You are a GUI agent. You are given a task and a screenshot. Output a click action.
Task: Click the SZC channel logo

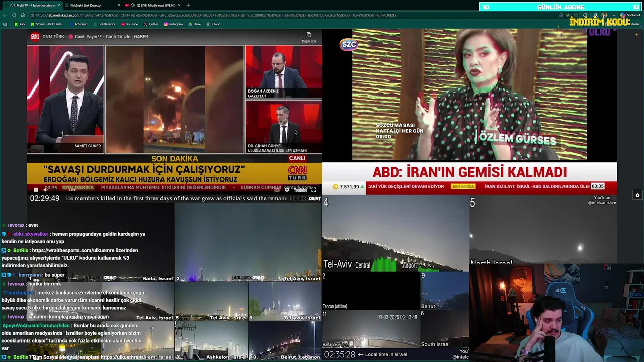349,44
